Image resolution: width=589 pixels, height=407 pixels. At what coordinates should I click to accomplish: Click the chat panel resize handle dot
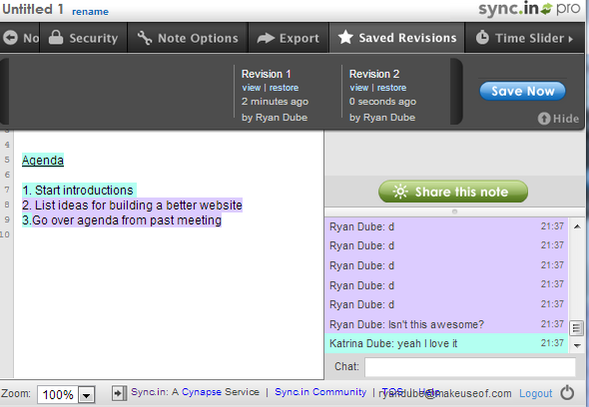coord(455,212)
